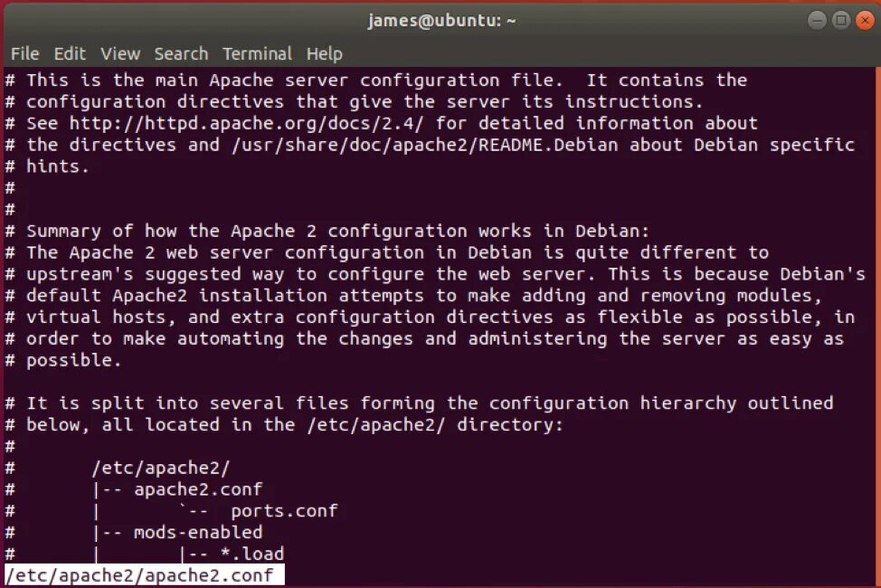
Task: Click the 'Summary of how the Apache 2' line
Action: pyautogui.click(x=327, y=231)
